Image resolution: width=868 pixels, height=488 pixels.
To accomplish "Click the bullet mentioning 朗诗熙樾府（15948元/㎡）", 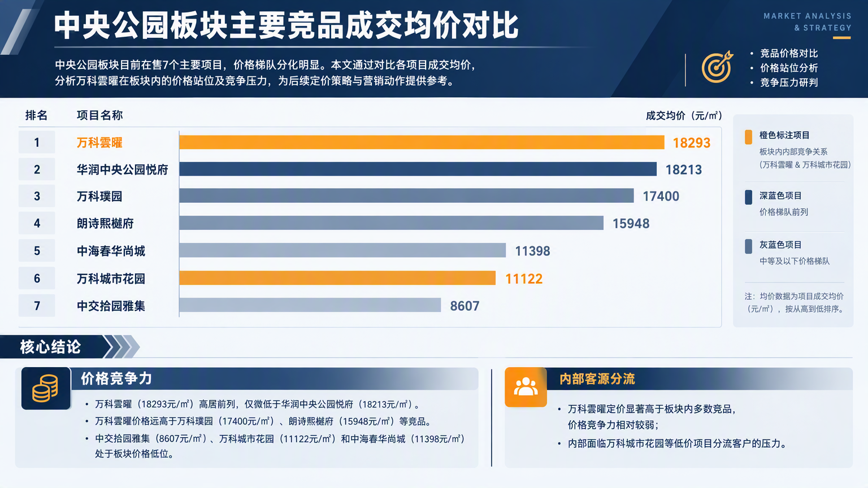I will (x=263, y=421).
